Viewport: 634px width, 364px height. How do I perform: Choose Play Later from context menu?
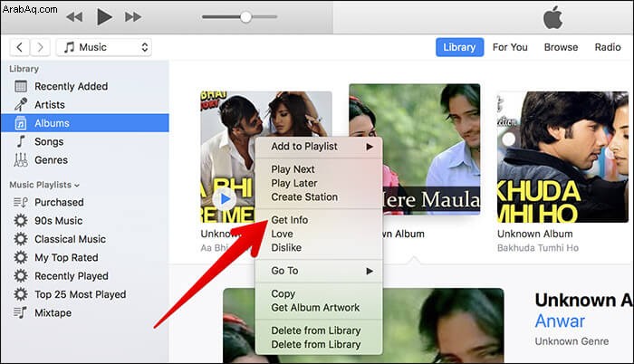pos(319,183)
